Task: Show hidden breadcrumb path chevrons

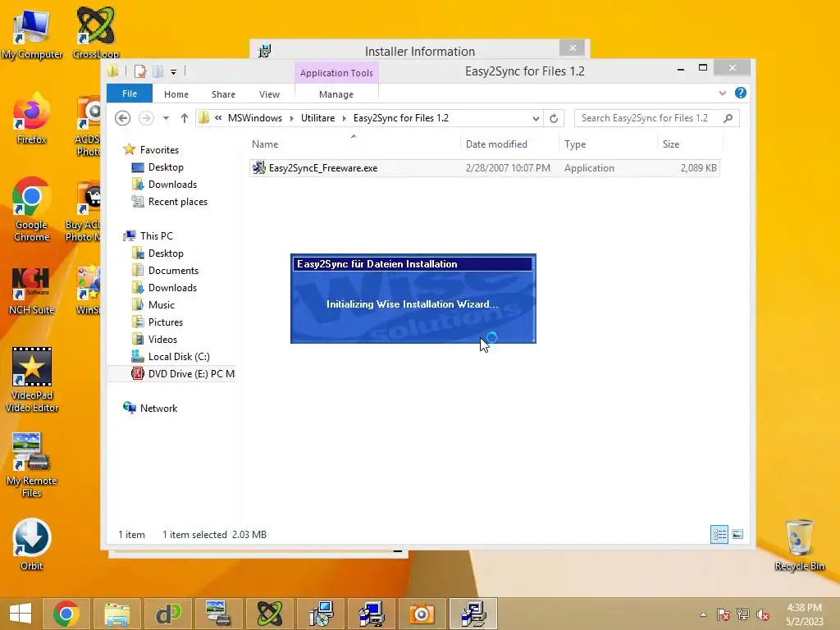Action: pyautogui.click(x=218, y=118)
